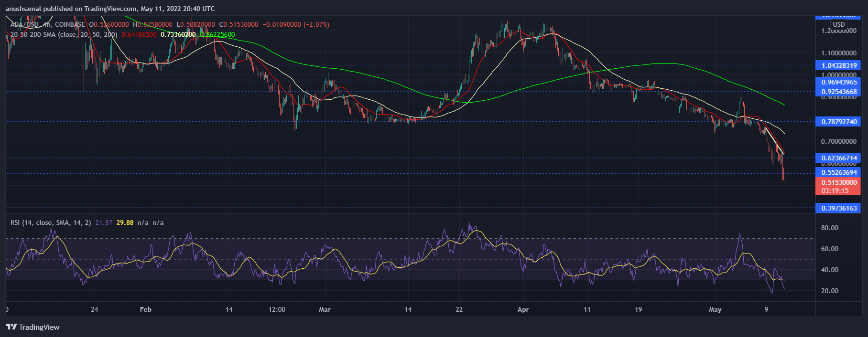The height and width of the screenshot is (337, 868).
Task: Select the ADA/USD symbol title
Action: tap(24, 24)
